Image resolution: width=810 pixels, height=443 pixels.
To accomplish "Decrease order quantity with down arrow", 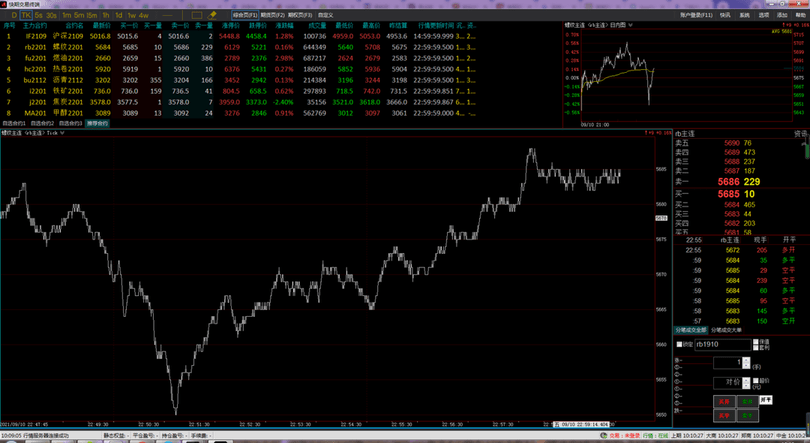I will 746,366.
